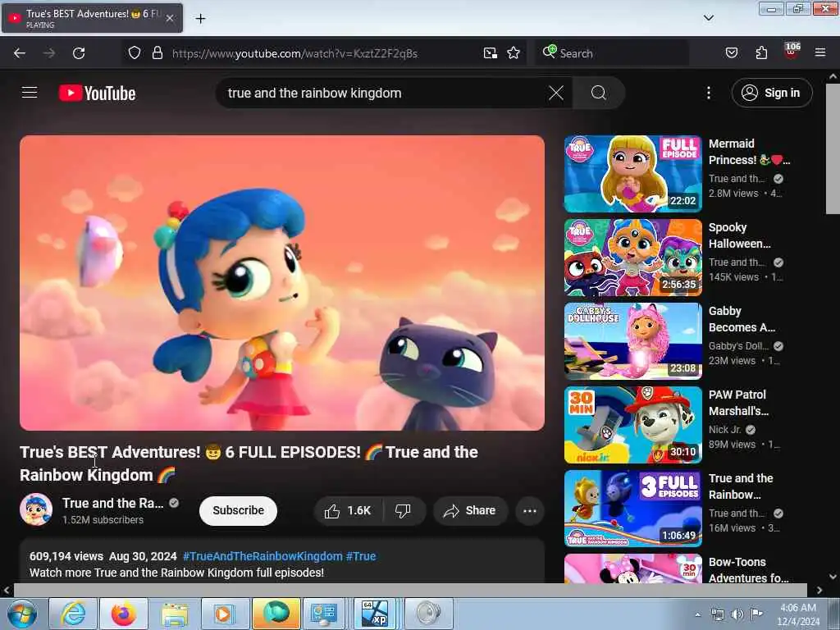Open the 3 Full Episodes thumbnail

tap(632, 508)
